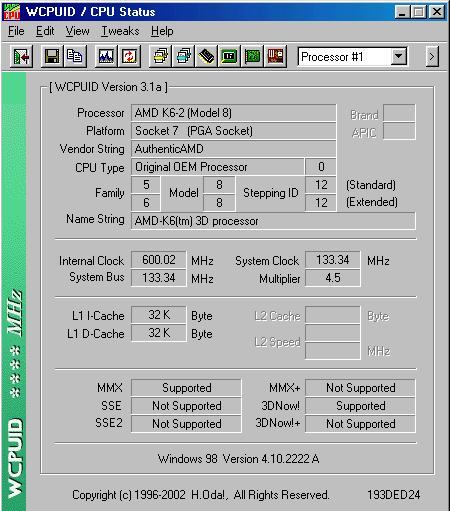
Task: Click the 3DNow!+ Not Supported field
Action: (360, 424)
